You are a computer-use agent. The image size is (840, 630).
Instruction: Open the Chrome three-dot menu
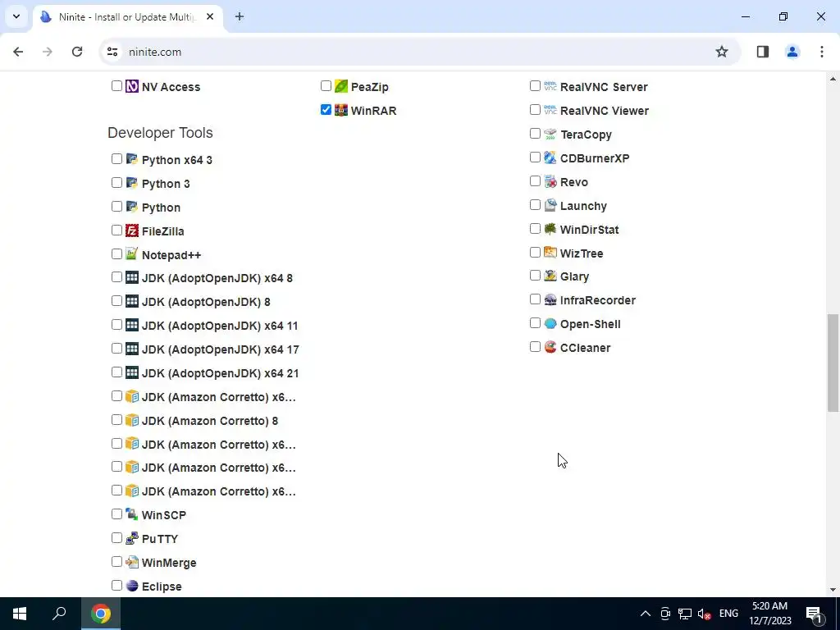[x=821, y=52]
